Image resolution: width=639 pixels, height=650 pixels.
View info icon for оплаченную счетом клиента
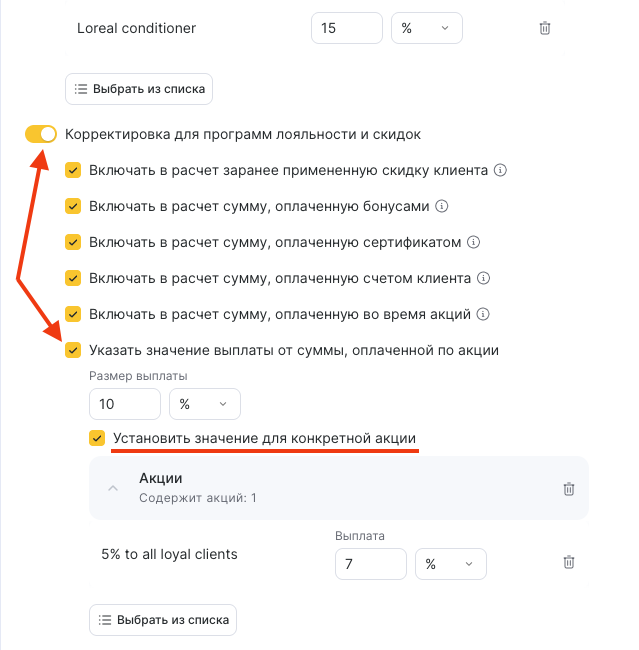483,278
